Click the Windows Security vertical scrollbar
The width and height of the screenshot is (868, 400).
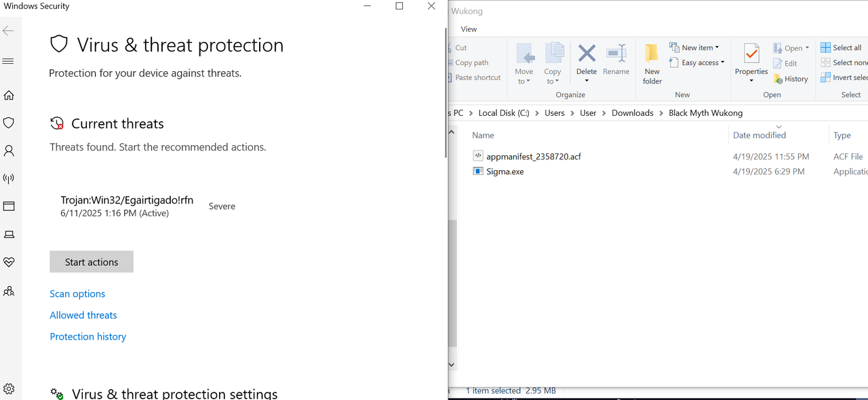click(445, 92)
